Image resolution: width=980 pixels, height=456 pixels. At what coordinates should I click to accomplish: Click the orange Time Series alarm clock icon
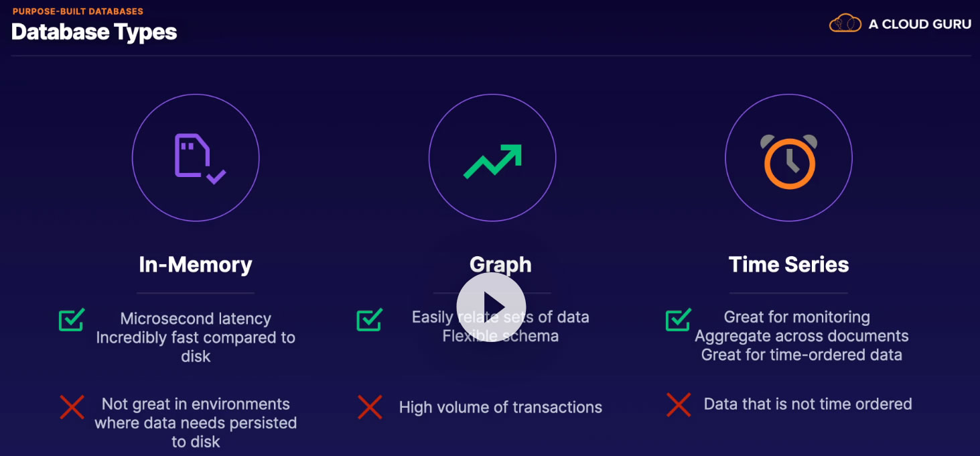789,161
